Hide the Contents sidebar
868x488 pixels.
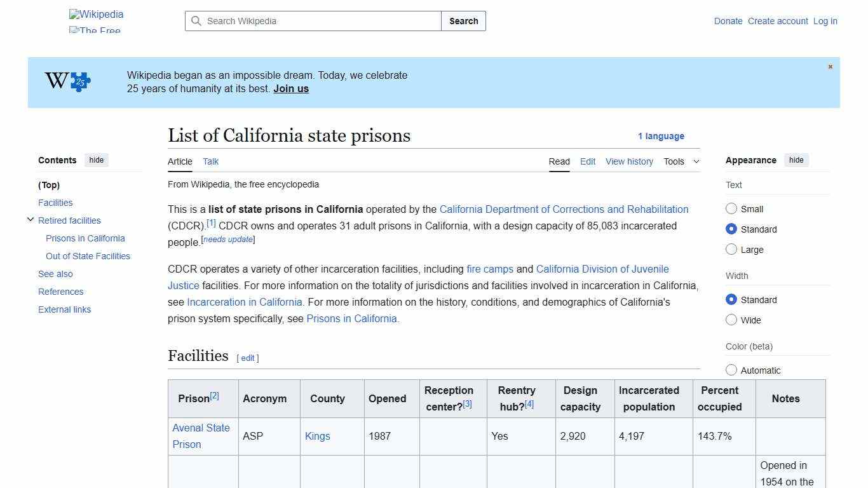[x=96, y=160]
